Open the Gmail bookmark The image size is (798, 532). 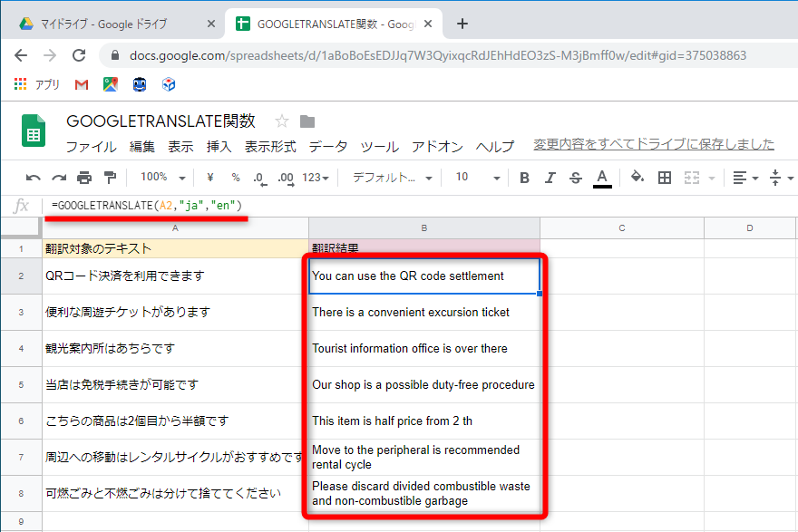[81, 85]
